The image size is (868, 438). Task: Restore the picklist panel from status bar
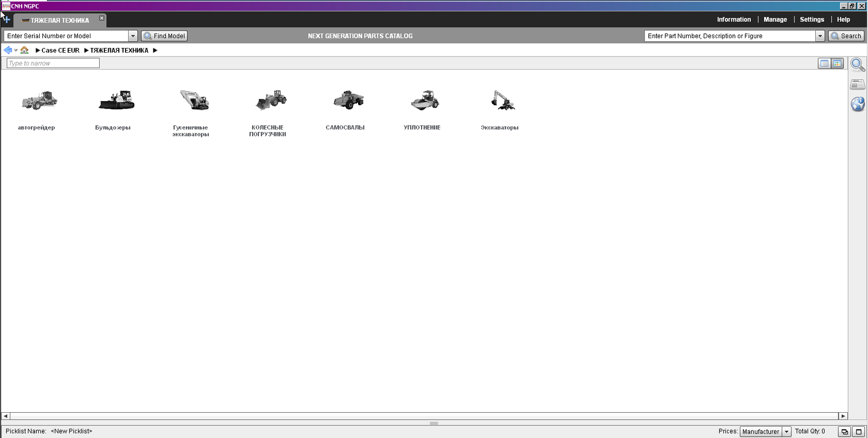coord(845,432)
